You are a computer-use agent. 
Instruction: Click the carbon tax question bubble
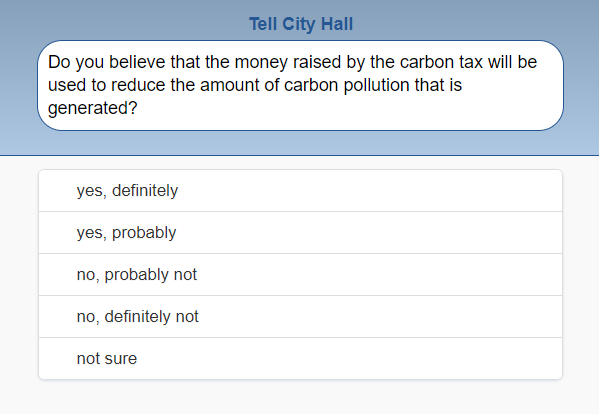[x=300, y=86]
